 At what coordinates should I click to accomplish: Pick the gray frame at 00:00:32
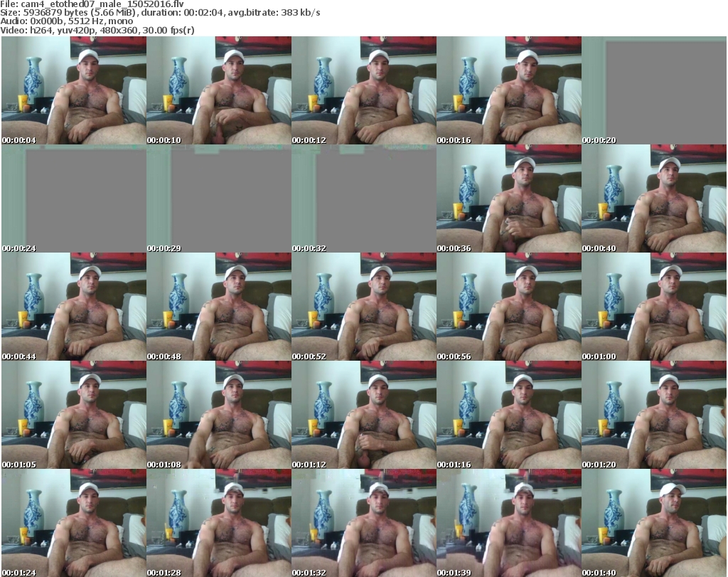pos(364,198)
